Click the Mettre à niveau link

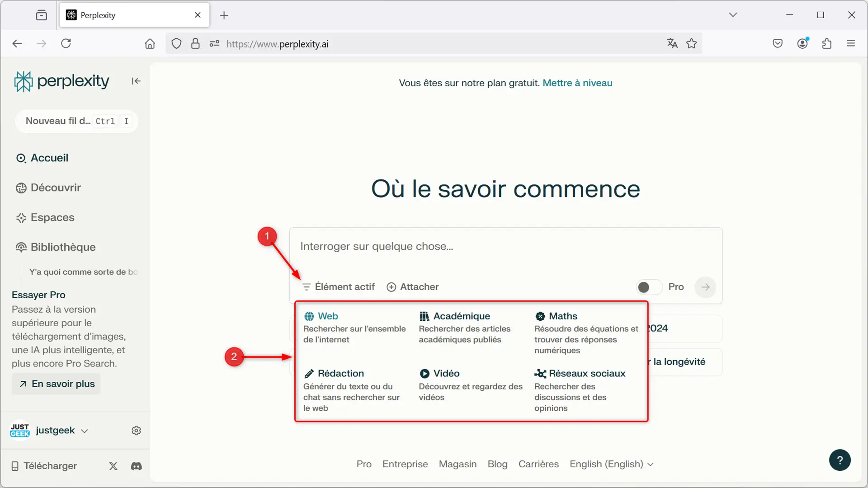[577, 83]
